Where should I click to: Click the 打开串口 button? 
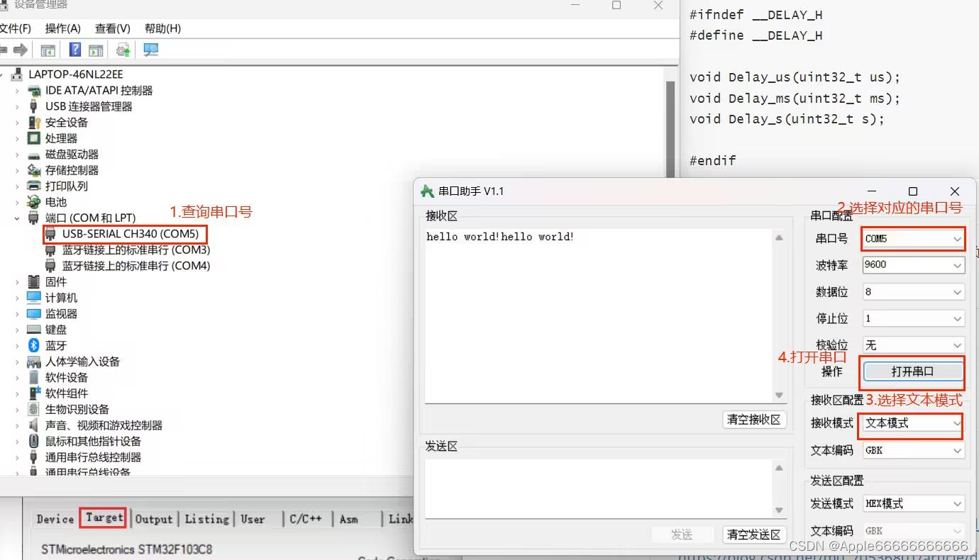tap(913, 371)
